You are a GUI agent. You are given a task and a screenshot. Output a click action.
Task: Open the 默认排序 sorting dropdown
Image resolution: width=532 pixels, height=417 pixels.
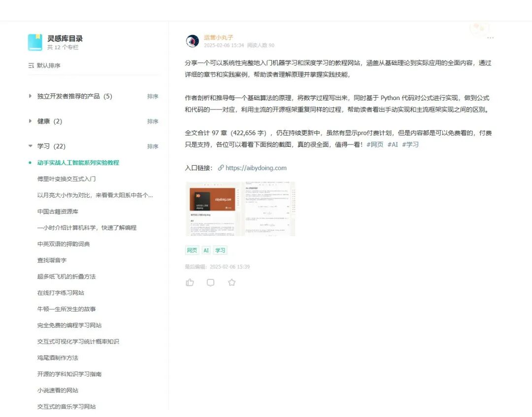pos(44,66)
